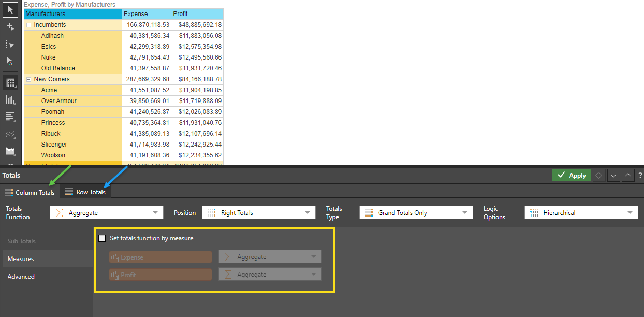Select the line chart visualization icon
The height and width of the screenshot is (317, 644).
(10, 134)
